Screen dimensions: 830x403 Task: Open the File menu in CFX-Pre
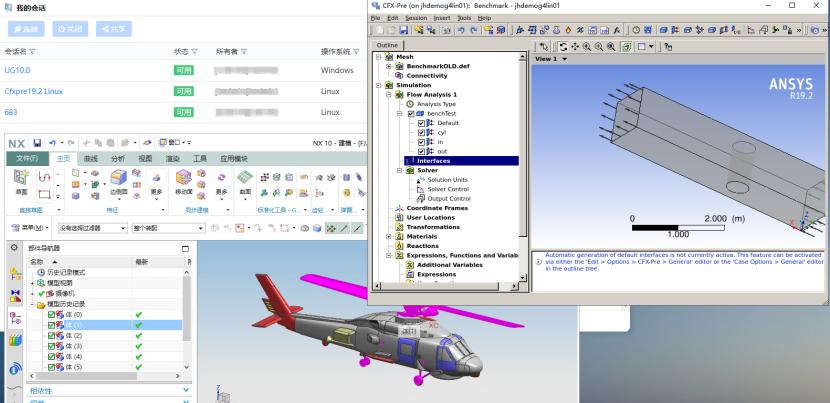[375, 18]
